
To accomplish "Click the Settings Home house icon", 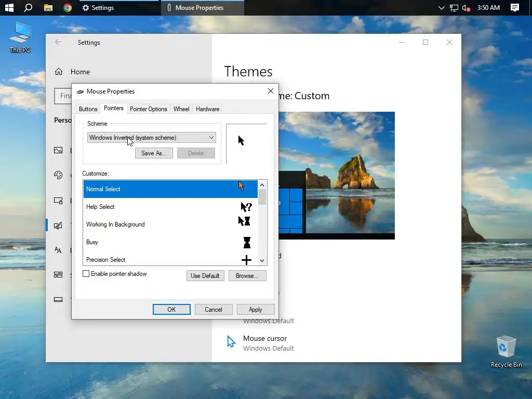I will (x=59, y=72).
